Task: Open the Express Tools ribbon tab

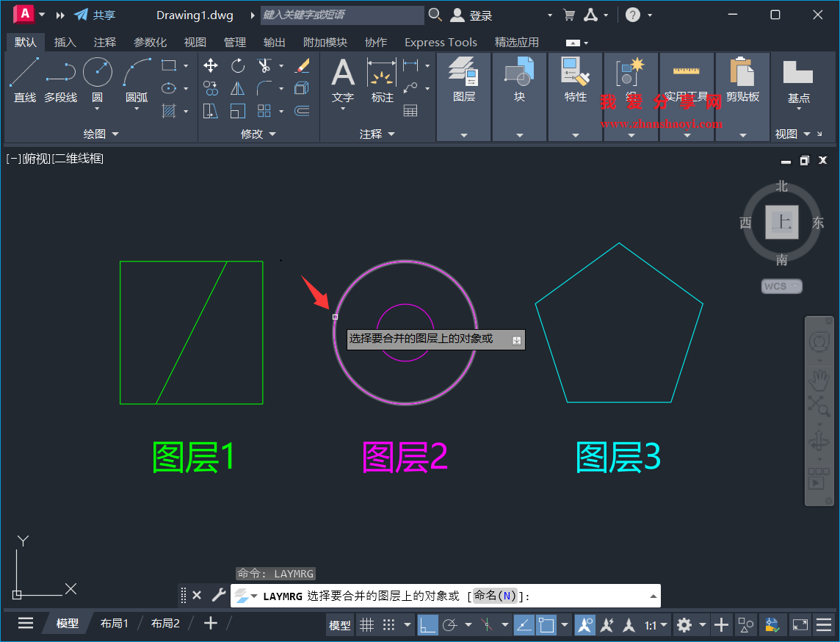Action: point(441,42)
